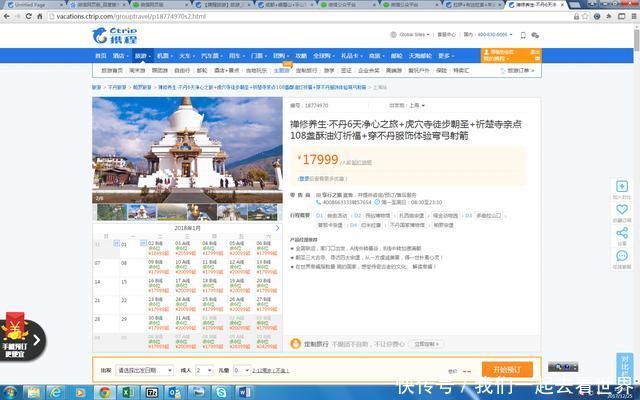Select calendar date 02 B线
This screenshot has height=400, width=640.
(x=158, y=248)
